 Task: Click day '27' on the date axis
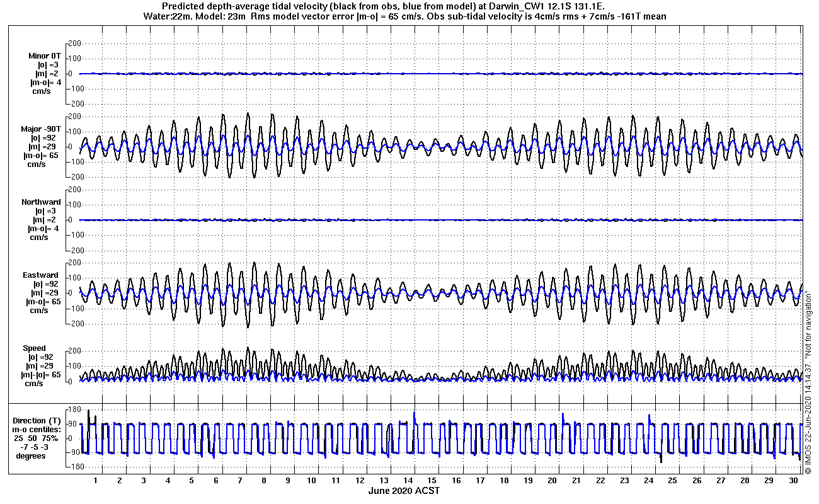(720, 481)
